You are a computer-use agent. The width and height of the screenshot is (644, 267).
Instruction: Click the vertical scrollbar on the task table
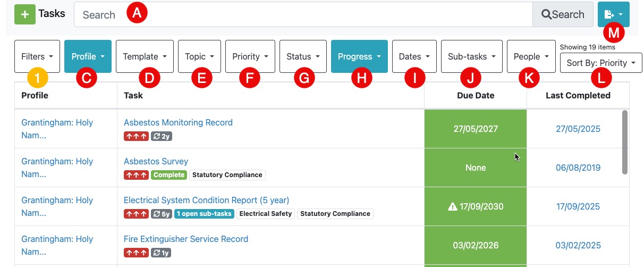624,141
